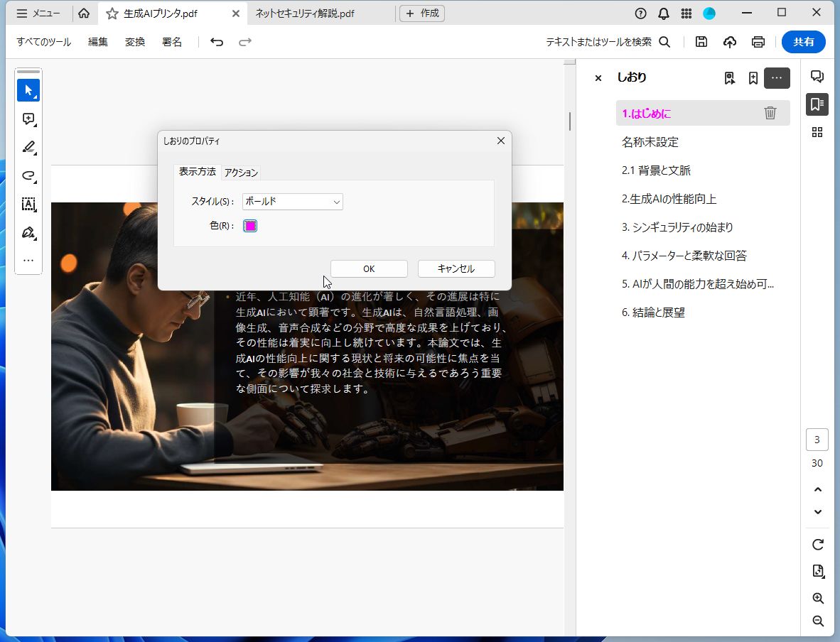Open the bookmark color swatch picker
The width and height of the screenshot is (840, 642).
pos(249,225)
